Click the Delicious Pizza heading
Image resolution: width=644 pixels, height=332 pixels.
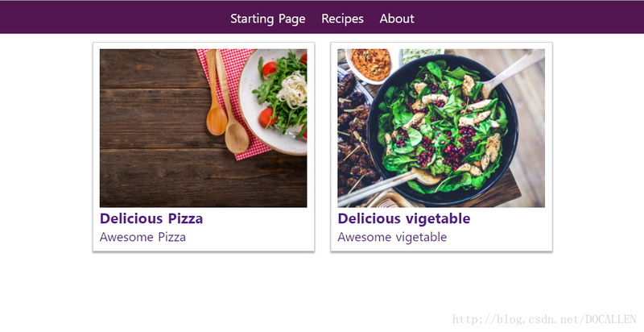151,218
